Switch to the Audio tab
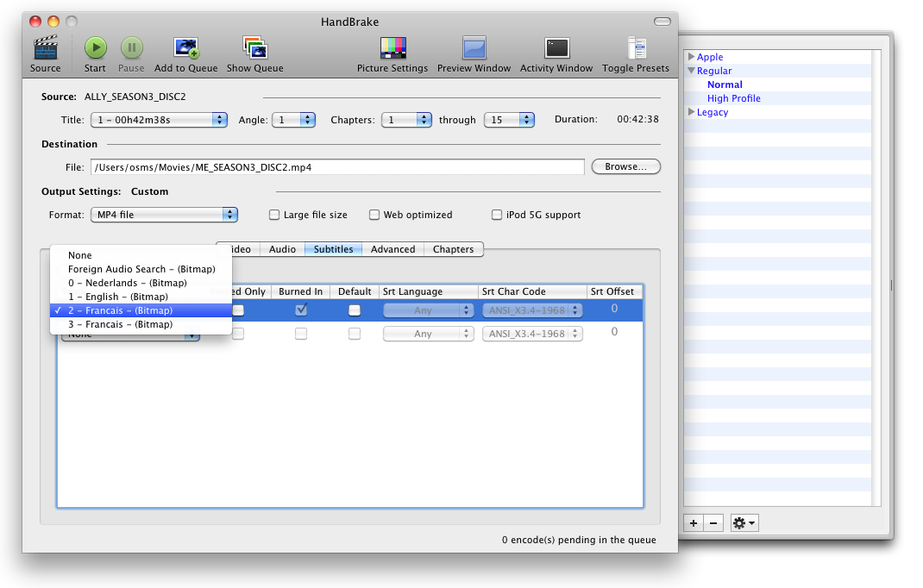The width and height of the screenshot is (923, 588). point(282,249)
